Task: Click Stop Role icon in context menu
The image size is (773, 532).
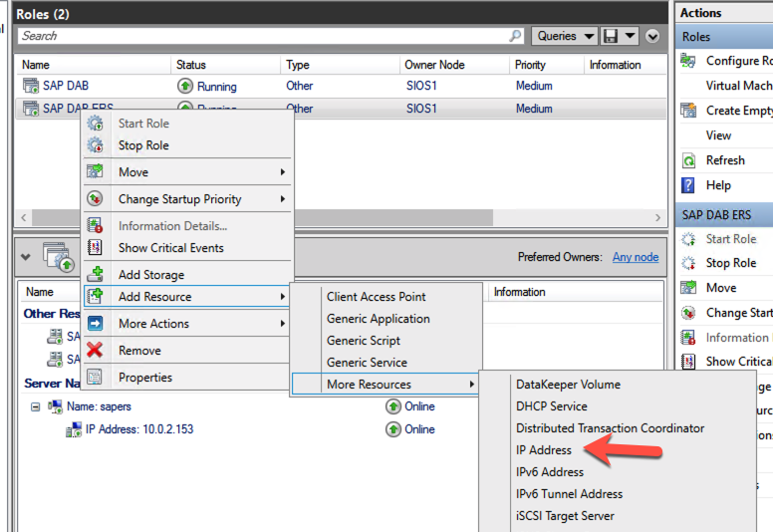Action: coord(95,145)
